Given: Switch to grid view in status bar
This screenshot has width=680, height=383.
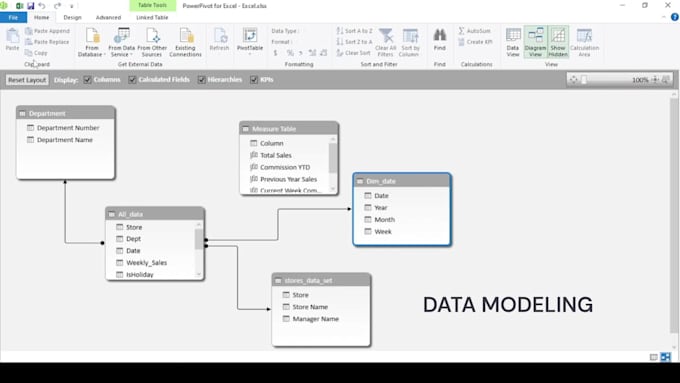Looking at the screenshot, I should (654, 357).
